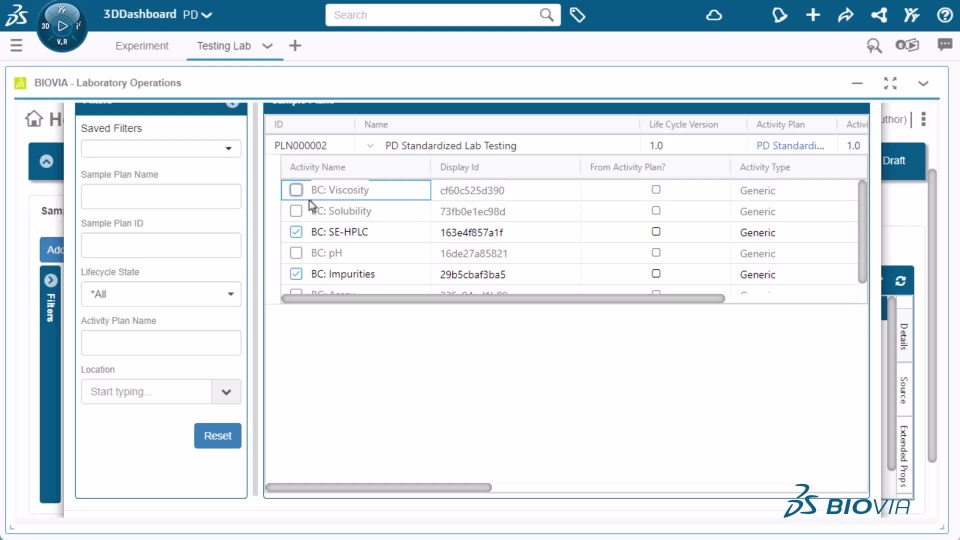960x540 pixels.
Task: Click the user search icon
Action: coord(874,46)
